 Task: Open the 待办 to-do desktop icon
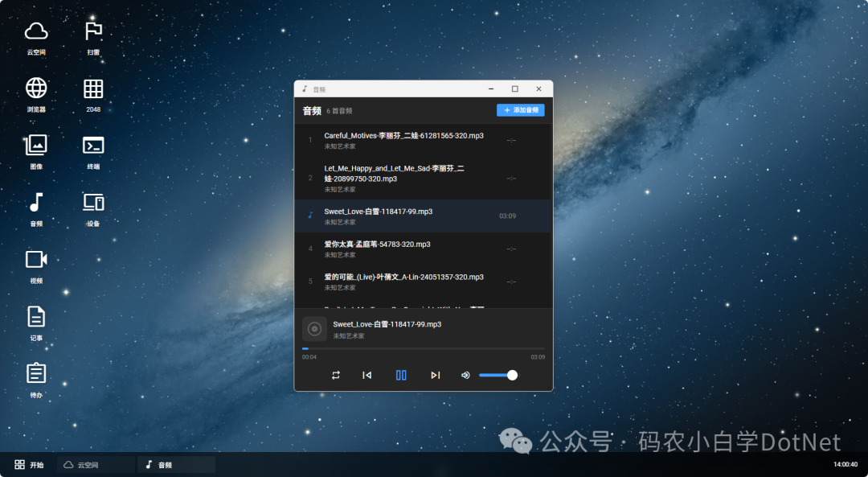[36, 380]
